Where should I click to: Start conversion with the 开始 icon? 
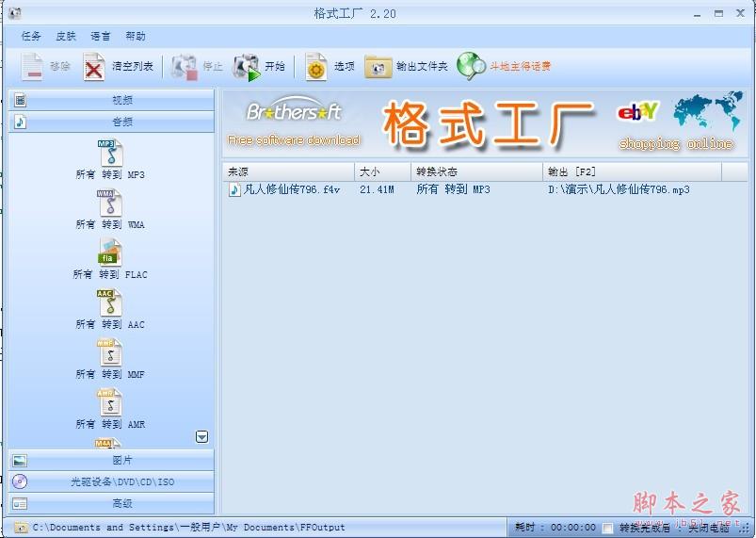point(247,67)
